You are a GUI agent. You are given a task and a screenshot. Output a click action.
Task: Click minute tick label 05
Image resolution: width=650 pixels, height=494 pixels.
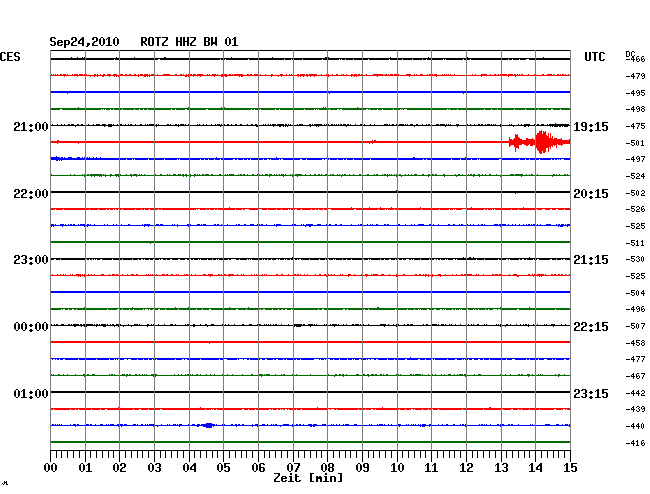(223, 468)
